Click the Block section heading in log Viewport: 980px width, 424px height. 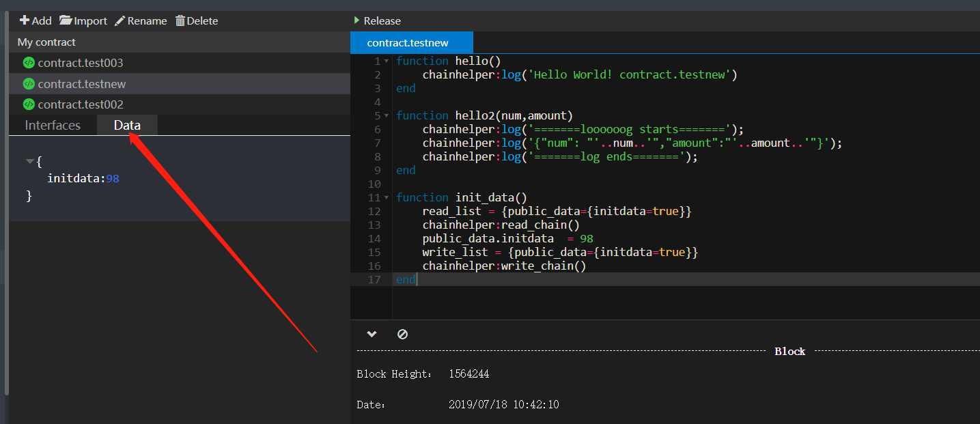click(x=789, y=351)
